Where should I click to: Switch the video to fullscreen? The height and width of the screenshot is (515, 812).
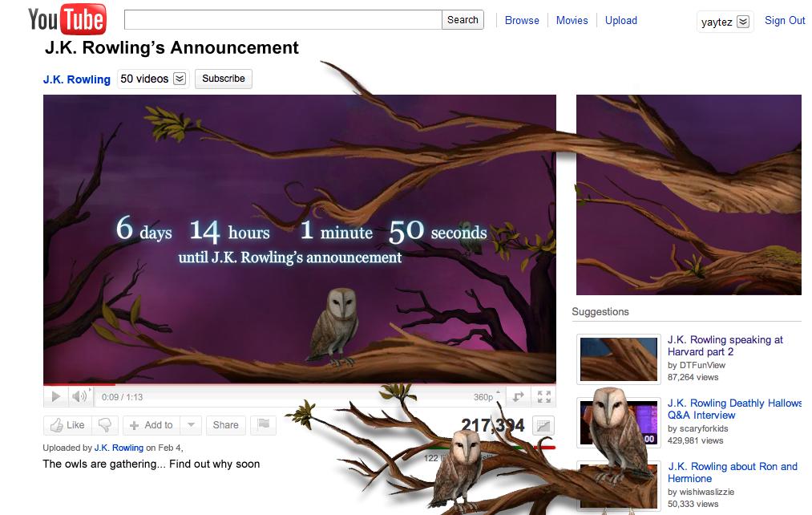543,397
